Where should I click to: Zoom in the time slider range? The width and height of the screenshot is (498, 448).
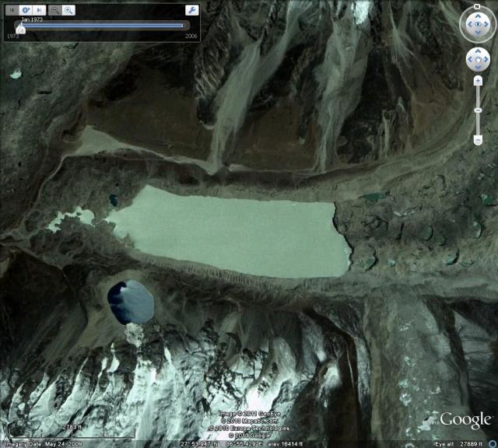tap(68, 10)
